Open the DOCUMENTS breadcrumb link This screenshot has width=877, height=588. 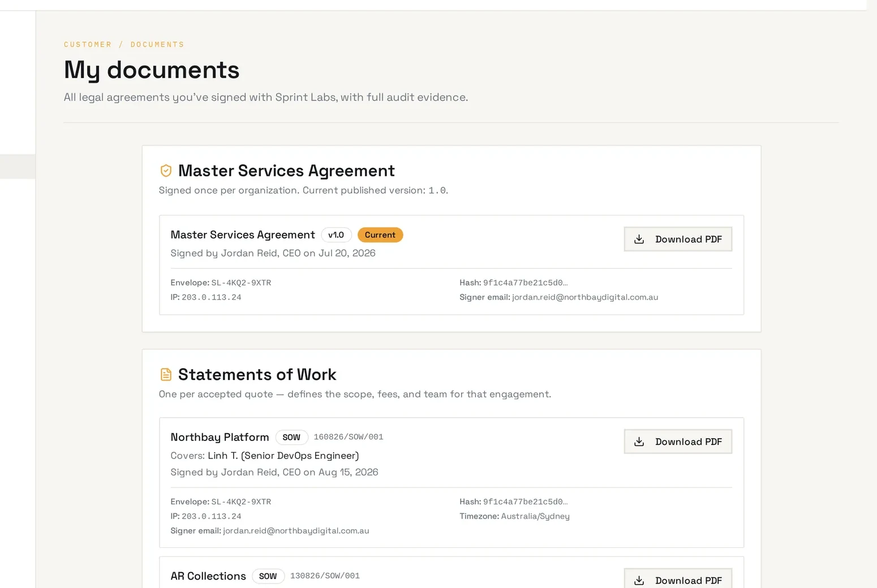click(x=157, y=45)
